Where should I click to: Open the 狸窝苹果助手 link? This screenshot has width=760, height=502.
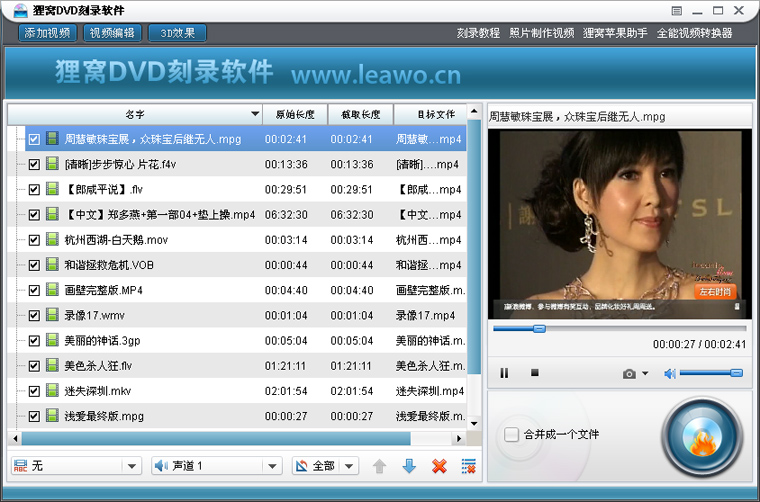point(615,33)
